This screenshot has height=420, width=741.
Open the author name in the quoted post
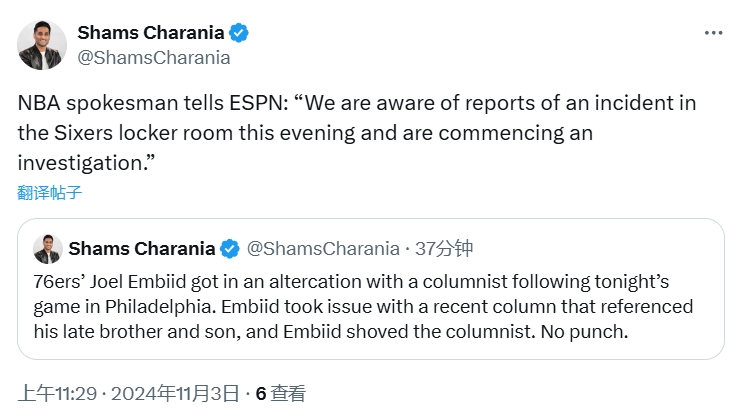[142, 248]
